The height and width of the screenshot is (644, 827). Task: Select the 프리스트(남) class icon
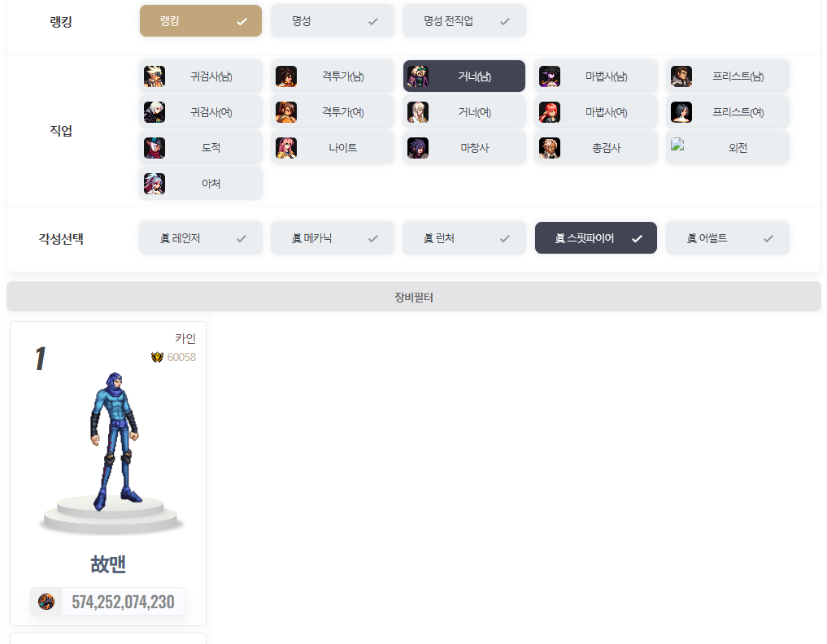[x=681, y=76]
